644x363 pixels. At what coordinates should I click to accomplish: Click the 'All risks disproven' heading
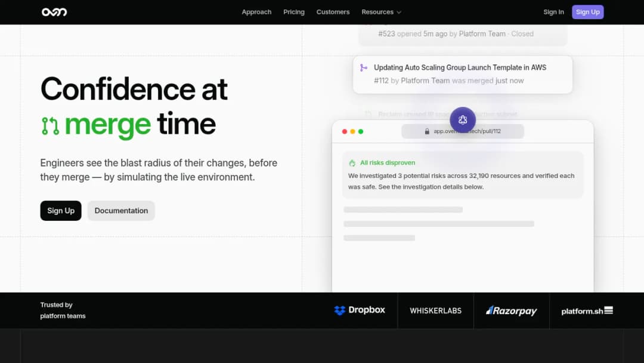click(388, 163)
